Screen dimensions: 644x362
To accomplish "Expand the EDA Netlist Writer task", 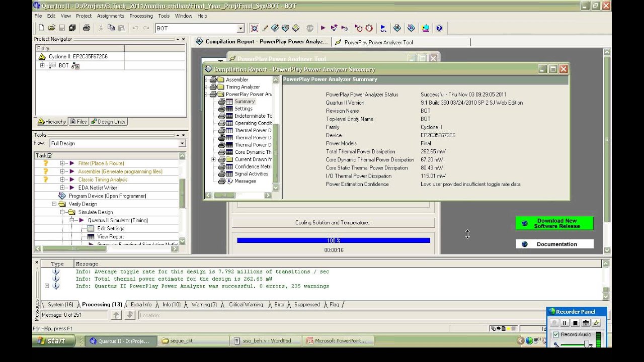I will pos(62,188).
